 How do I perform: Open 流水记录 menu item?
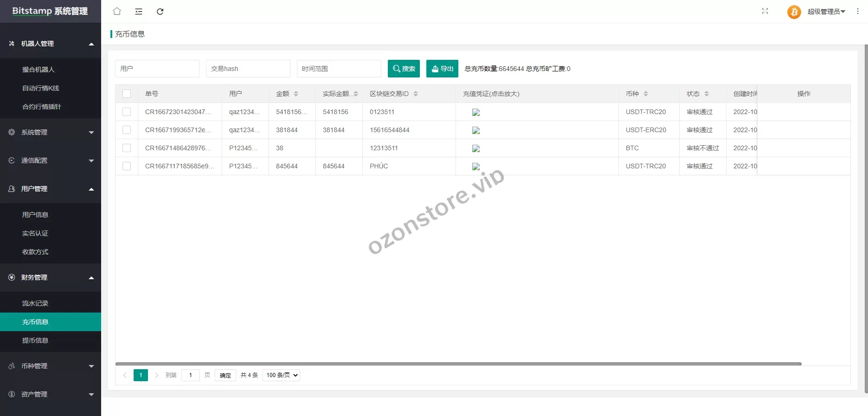tap(35, 303)
